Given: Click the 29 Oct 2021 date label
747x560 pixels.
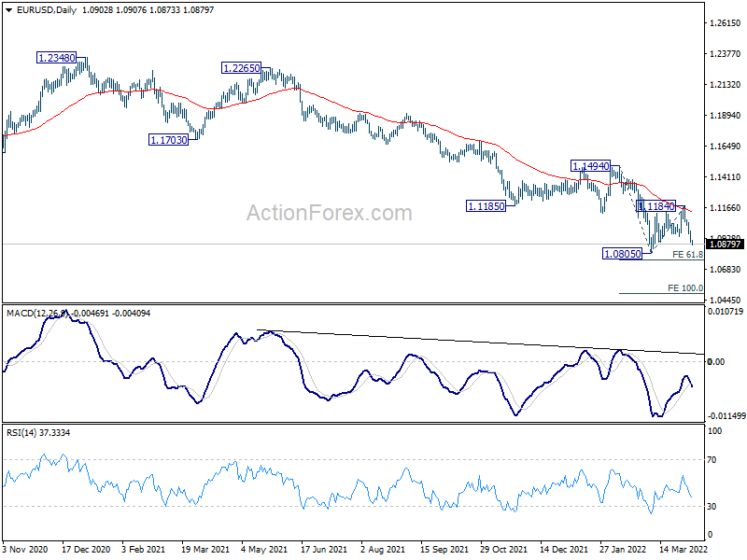Looking at the screenshot, I should click(504, 550).
